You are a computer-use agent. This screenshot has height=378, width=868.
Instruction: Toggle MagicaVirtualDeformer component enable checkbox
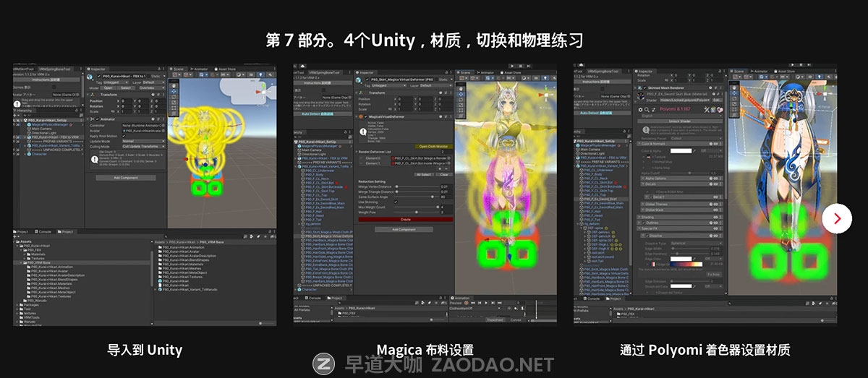[366, 116]
